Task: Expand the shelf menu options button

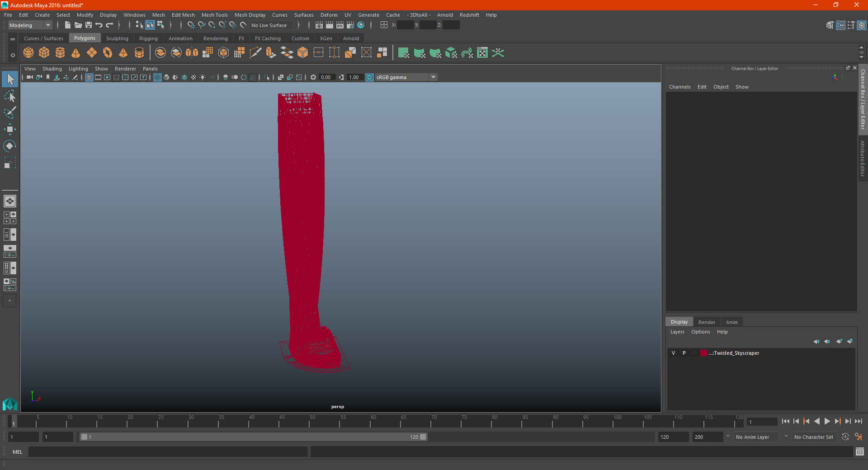Action: (13, 56)
